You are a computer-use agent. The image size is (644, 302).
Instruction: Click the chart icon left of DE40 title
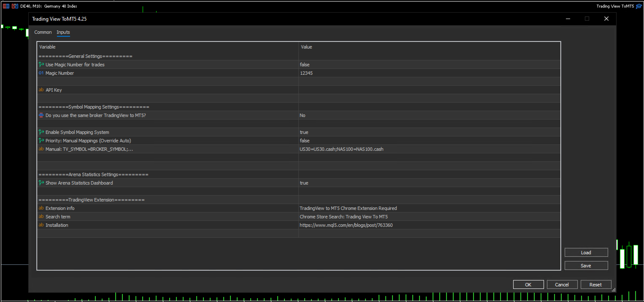[x=6, y=6]
